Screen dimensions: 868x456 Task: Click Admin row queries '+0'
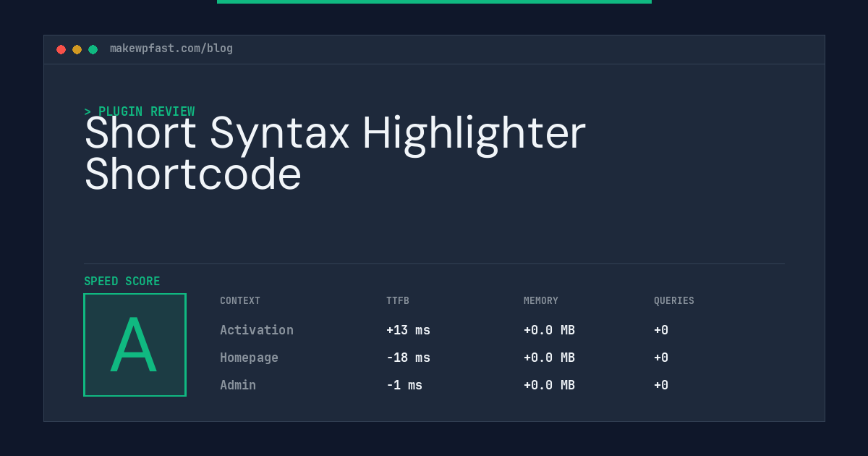(661, 385)
